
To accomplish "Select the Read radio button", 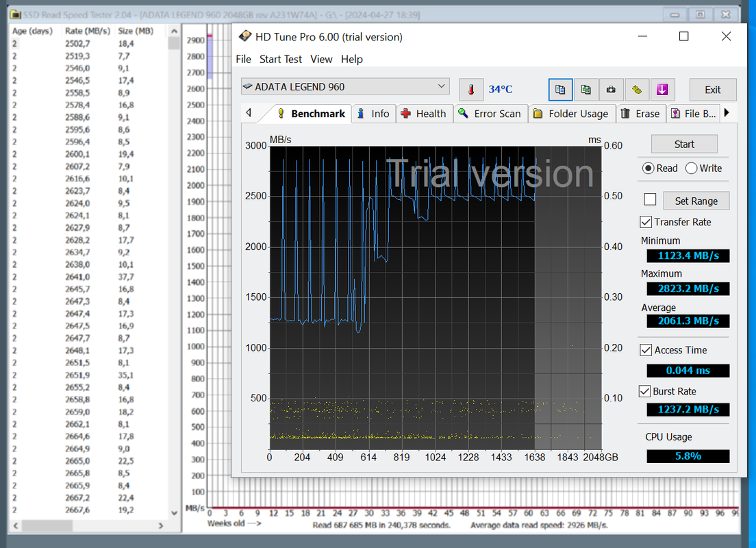I will (x=648, y=168).
